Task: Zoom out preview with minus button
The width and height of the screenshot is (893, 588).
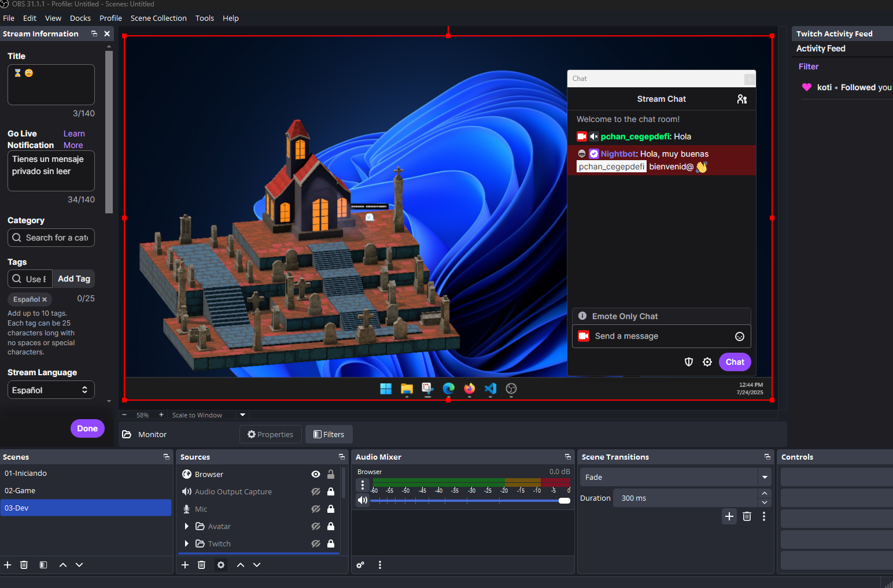Action: coord(124,415)
